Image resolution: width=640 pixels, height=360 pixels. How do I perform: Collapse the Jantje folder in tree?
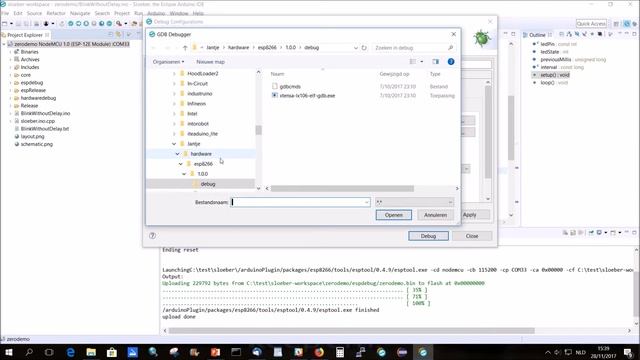coord(174,144)
